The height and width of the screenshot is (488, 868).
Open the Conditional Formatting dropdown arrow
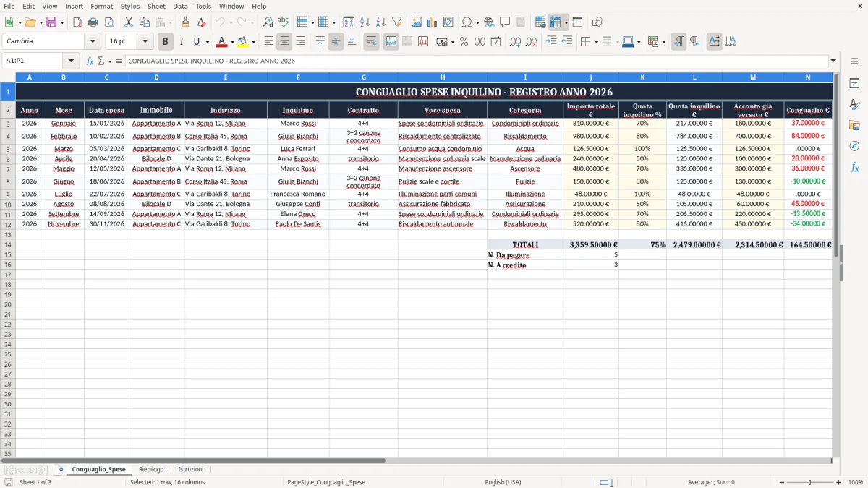click(x=663, y=42)
